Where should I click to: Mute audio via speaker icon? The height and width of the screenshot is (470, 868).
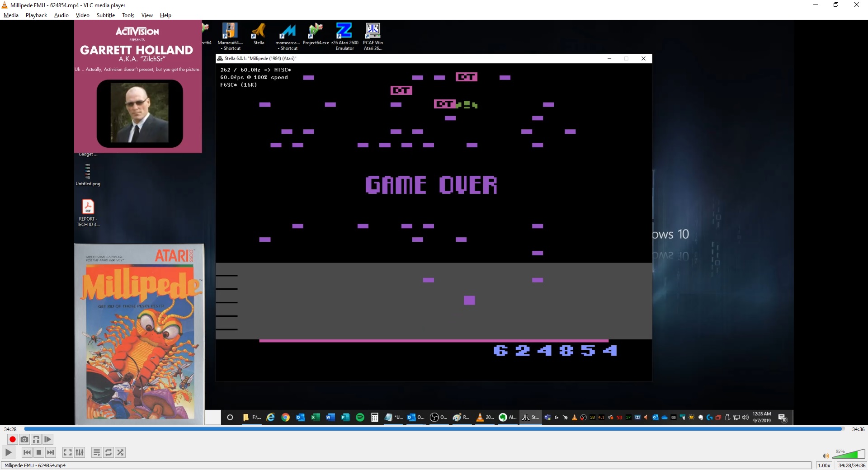pos(826,456)
